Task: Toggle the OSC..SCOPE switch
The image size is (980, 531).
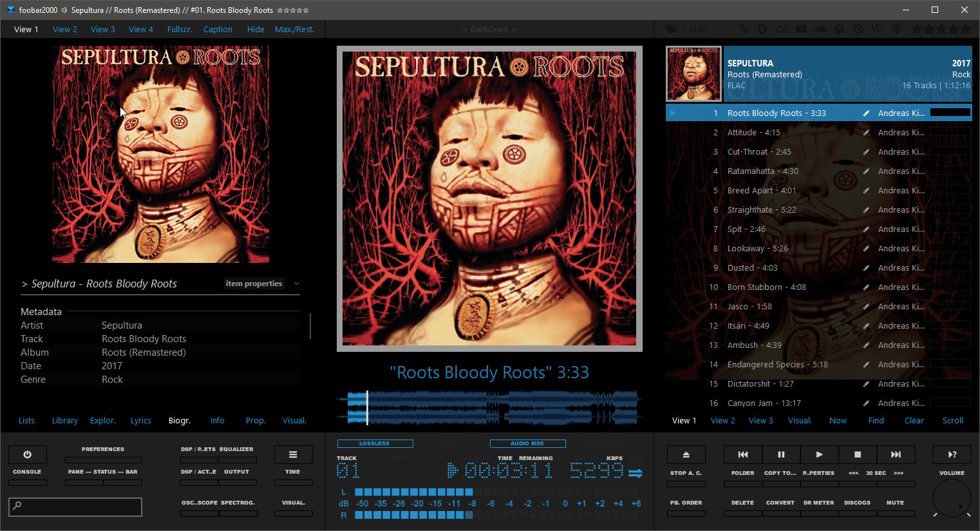Action: coord(199,514)
